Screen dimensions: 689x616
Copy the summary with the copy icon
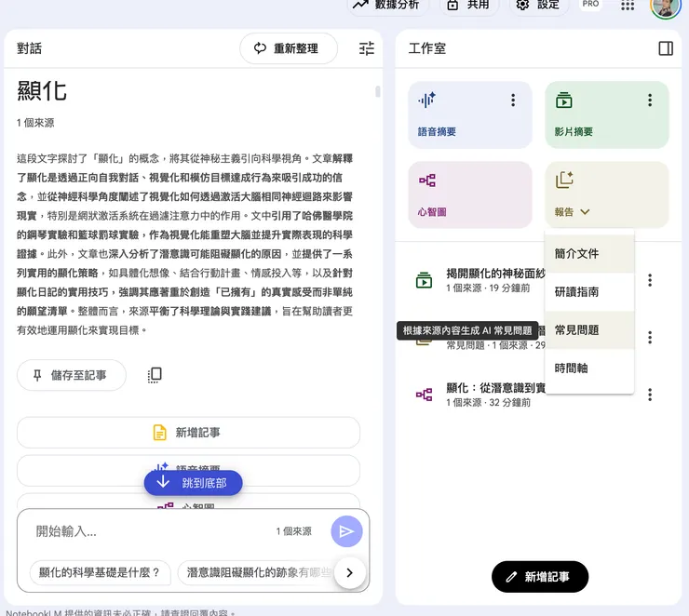point(155,375)
